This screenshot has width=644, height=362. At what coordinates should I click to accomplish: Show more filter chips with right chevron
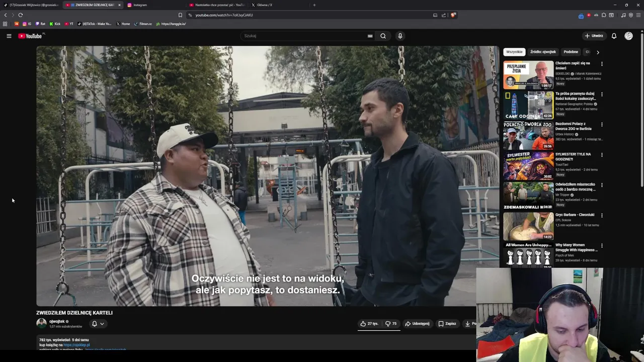tap(598, 52)
